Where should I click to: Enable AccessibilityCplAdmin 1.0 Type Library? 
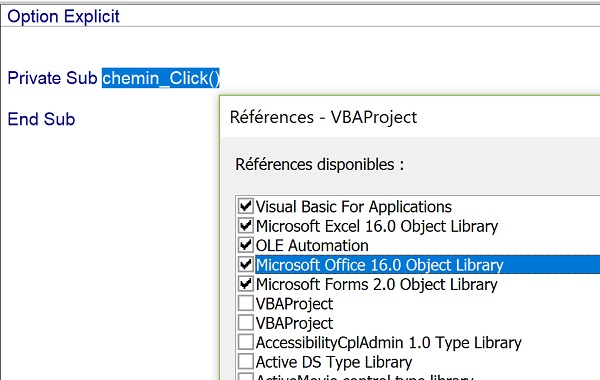click(245, 342)
